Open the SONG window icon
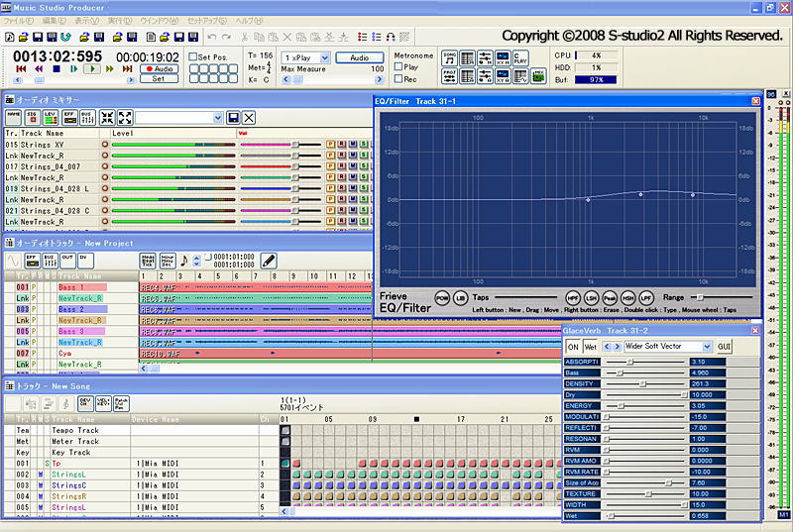The width and height of the screenshot is (793, 532). click(450, 57)
